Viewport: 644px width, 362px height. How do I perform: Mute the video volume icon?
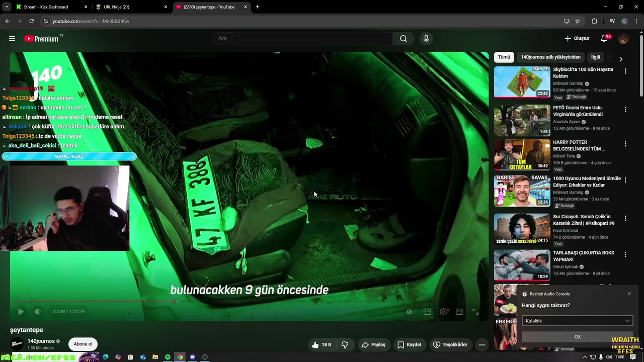tap(37, 312)
